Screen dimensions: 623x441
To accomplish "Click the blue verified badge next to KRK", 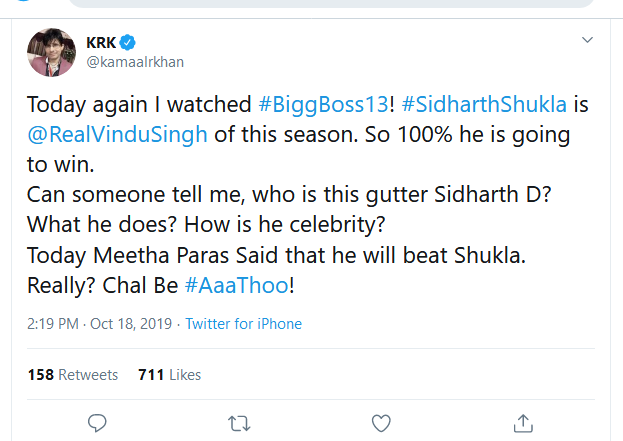I will (x=130, y=42).
